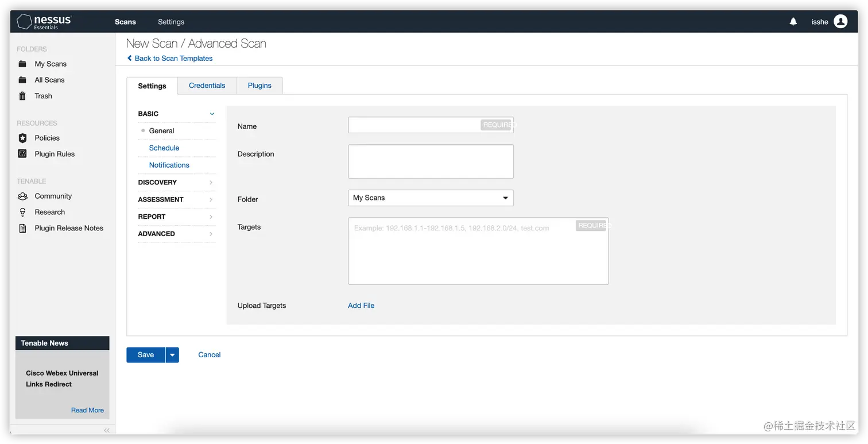Collapse the sidebar with double-arrow icon
Viewport: 868px width, 444px height.
pyautogui.click(x=107, y=430)
